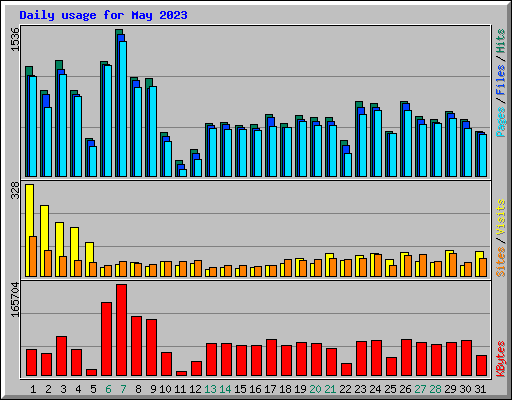The width and height of the screenshot is (512, 400).
Task: Click the KBytes legend label
Action: [x=500, y=359]
